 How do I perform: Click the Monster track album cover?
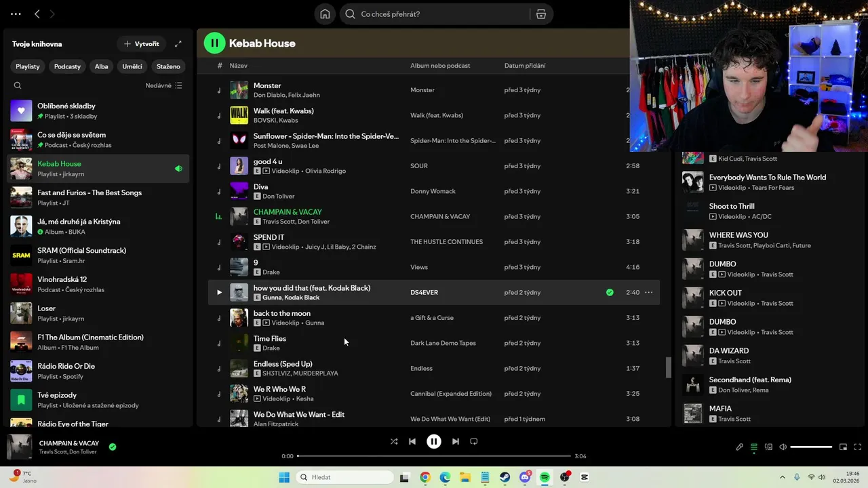pyautogui.click(x=239, y=90)
